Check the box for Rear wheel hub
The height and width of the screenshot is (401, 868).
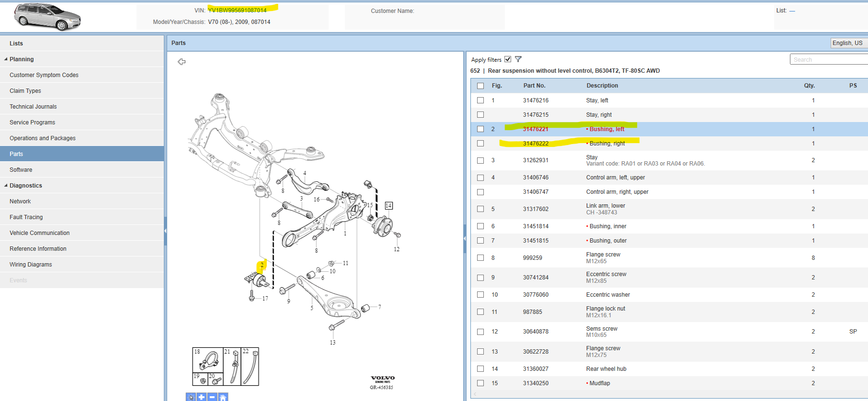pos(480,369)
